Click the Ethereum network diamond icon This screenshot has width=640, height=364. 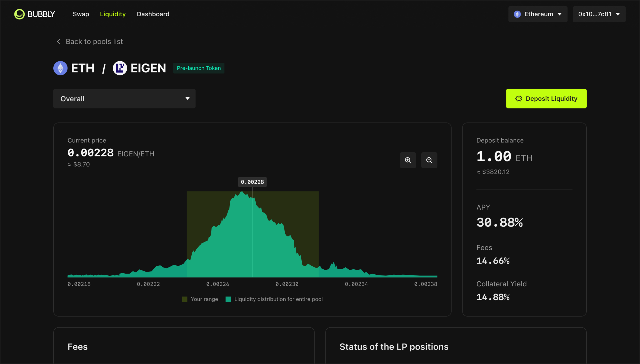click(x=517, y=14)
